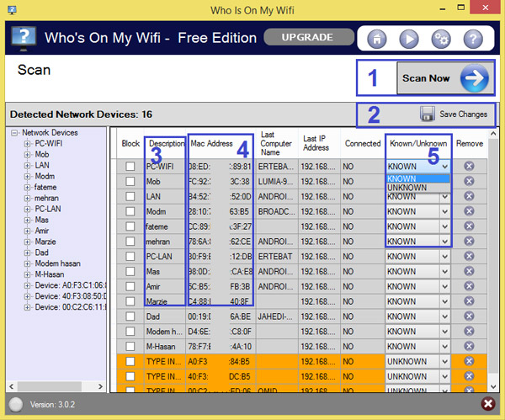Remove the LAN device row
The height and width of the screenshot is (420, 505).
[469, 196]
